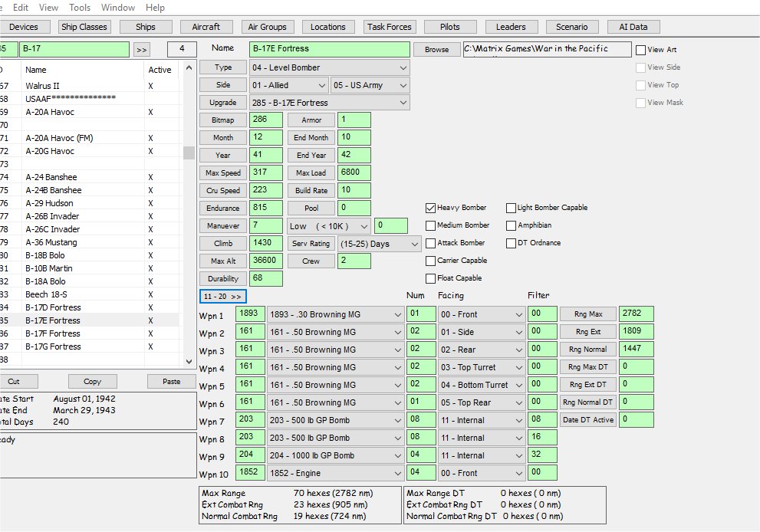Viewport: 760px width, 532px height.
Task: Click the B-17 search field
Action: pyautogui.click(x=74, y=49)
